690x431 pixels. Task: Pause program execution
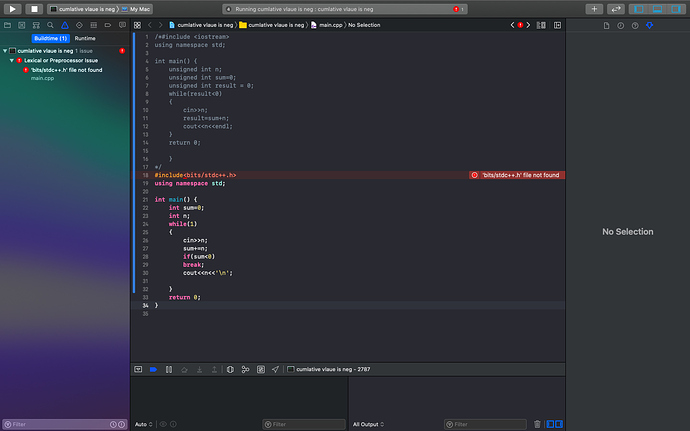(169, 369)
